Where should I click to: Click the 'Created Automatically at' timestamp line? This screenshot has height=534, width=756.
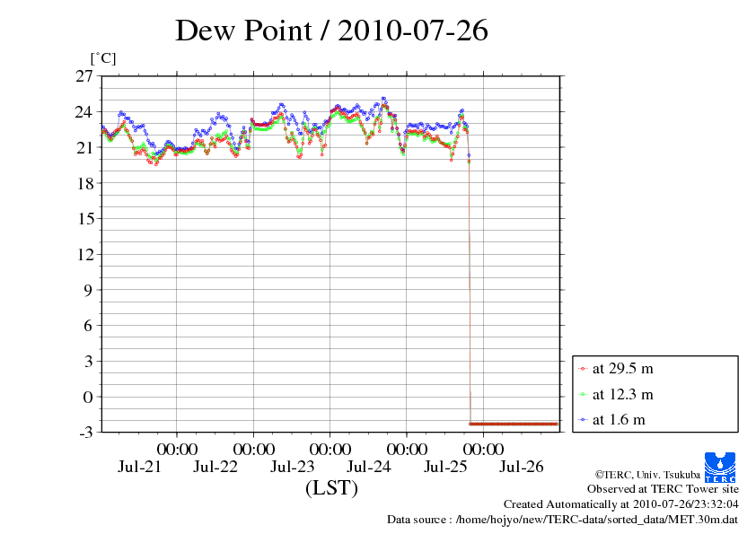pyautogui.click(x=621, y=504)
